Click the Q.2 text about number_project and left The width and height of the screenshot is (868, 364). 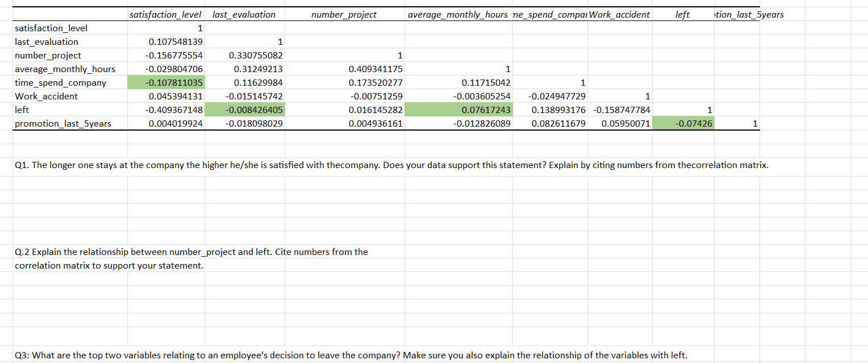[191, 252]
